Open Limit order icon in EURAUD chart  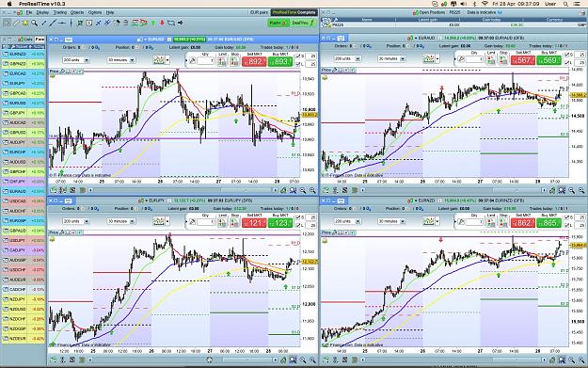[x=491, y=59]
